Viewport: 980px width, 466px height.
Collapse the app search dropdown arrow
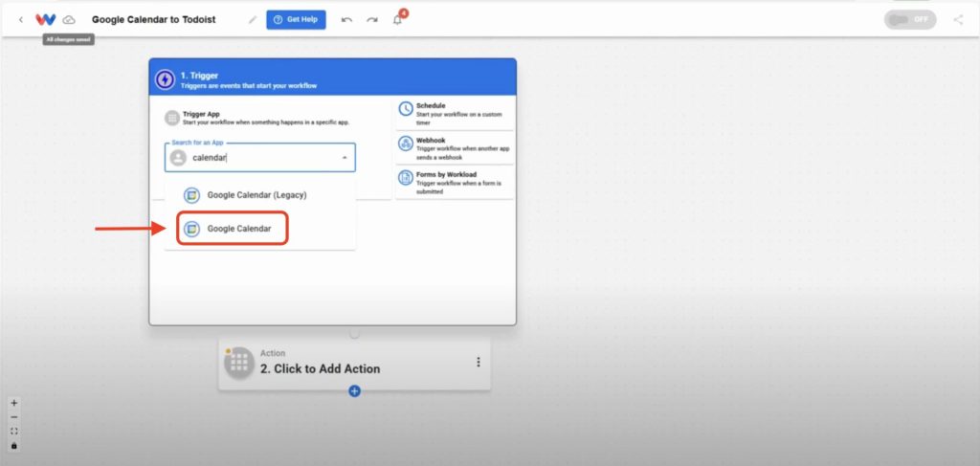[345, 158]
